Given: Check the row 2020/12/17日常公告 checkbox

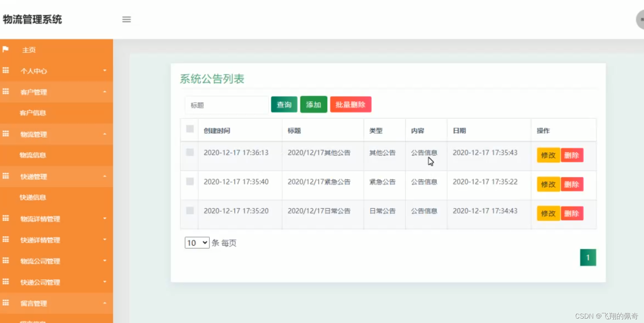Looking at the screenshot, I should (190, 211).
